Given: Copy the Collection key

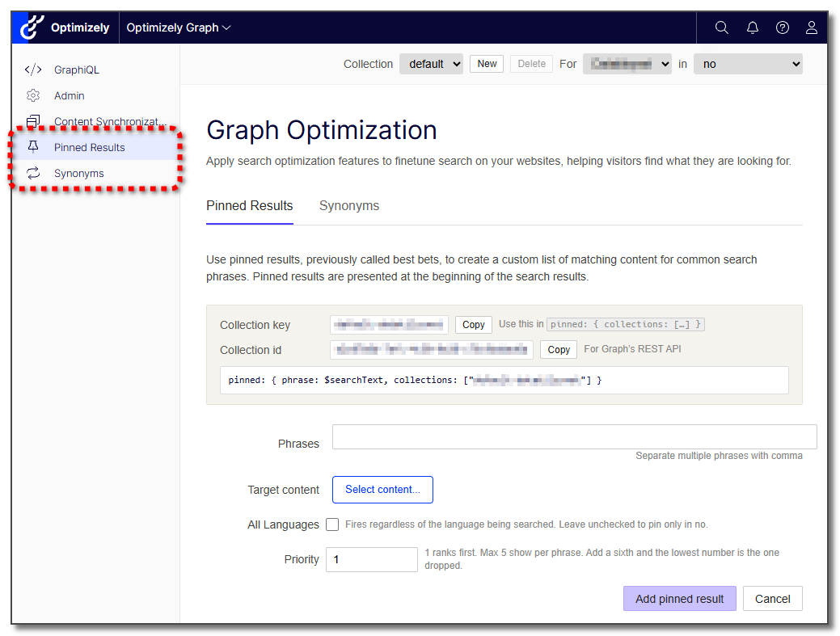Looking at the screenshot, I should pyautogui.click(x=473, y=324).
